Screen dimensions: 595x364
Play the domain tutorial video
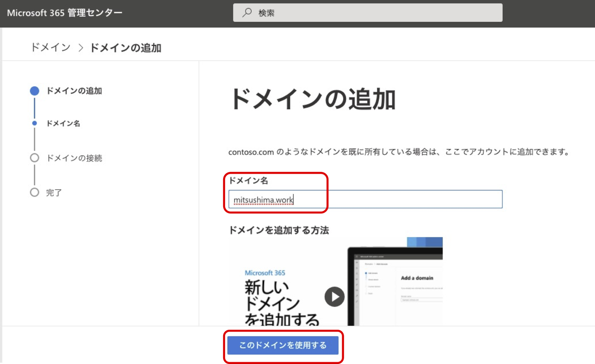(x=335, y=296)
